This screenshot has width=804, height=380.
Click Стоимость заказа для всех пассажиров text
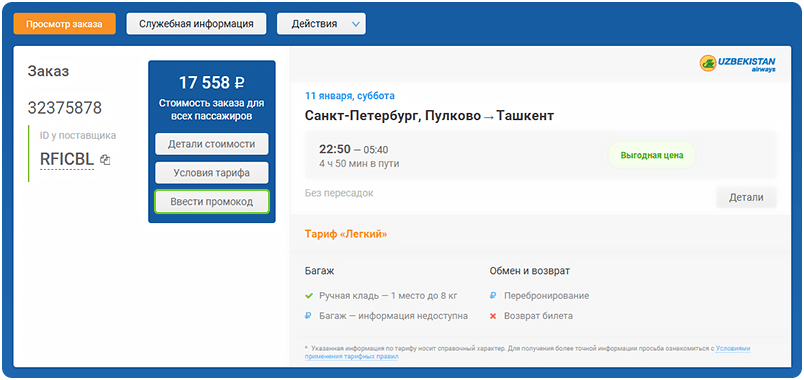[212, 109]
